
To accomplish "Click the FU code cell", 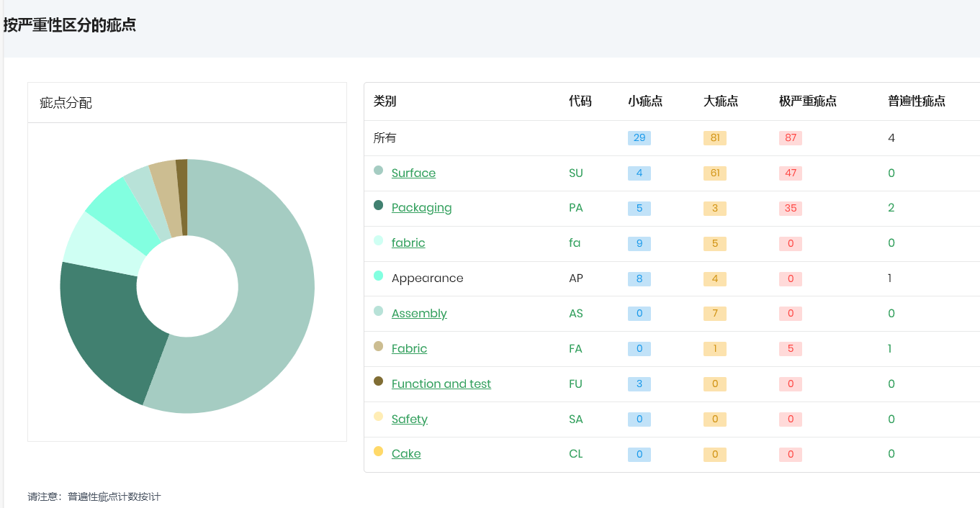I will point(575,384).
